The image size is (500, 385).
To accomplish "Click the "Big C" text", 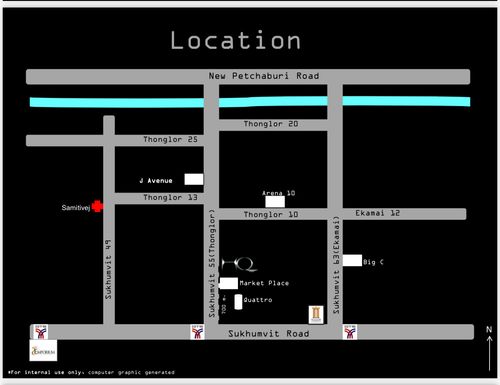I will coord(373,262).
